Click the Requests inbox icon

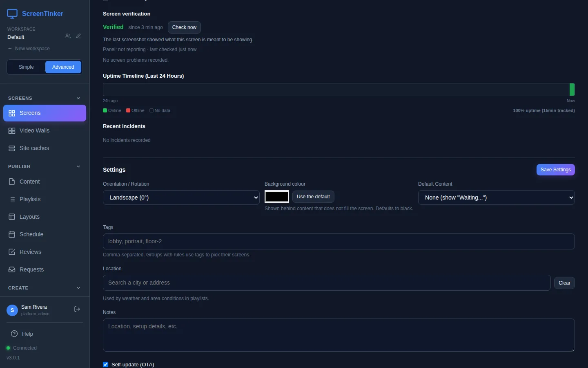(12, 269)
